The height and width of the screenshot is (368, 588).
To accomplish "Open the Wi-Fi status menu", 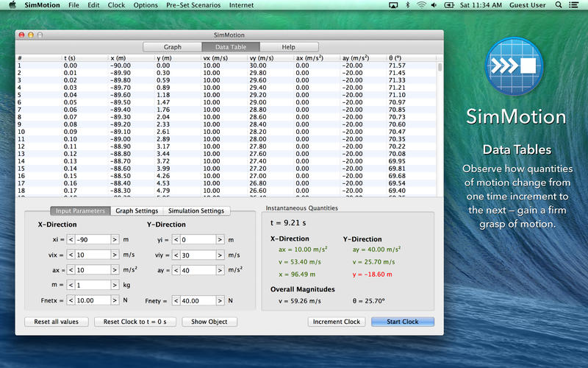I will 421,5.
